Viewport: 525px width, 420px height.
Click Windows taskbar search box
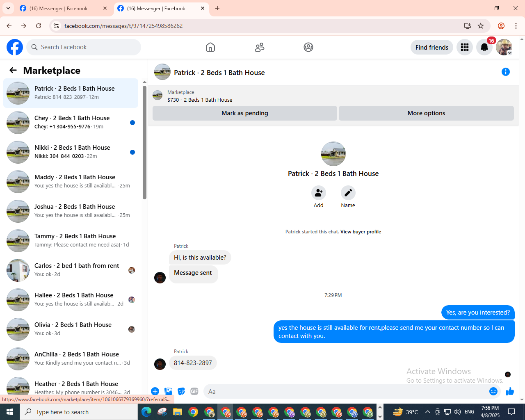(79, 412)
